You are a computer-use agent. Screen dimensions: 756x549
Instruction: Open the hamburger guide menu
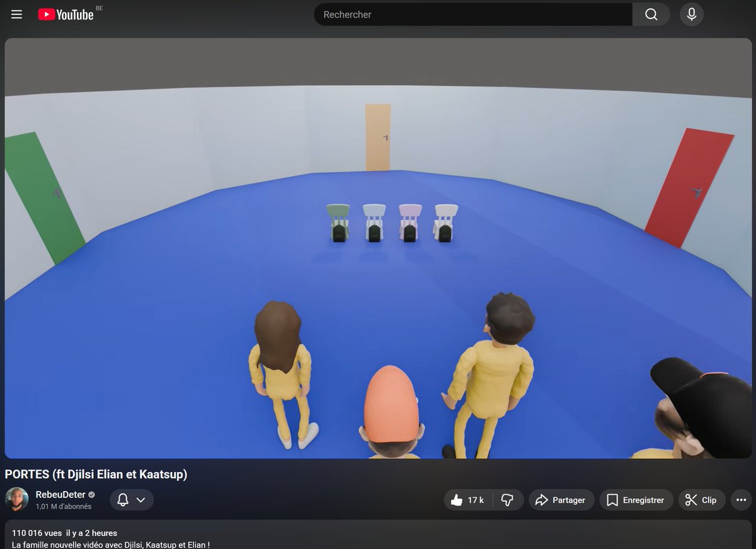coord(17,14)
